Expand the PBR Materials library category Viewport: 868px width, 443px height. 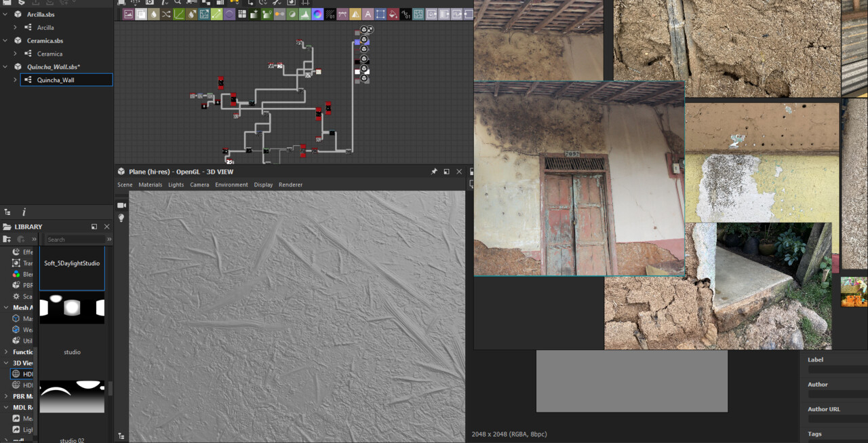point(6,396)
